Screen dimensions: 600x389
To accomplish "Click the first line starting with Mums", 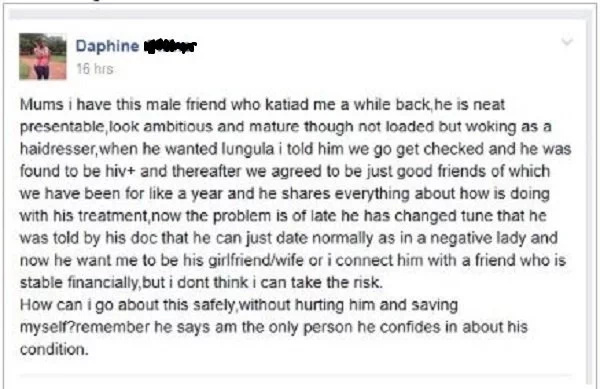I will (x=262, y=104).
